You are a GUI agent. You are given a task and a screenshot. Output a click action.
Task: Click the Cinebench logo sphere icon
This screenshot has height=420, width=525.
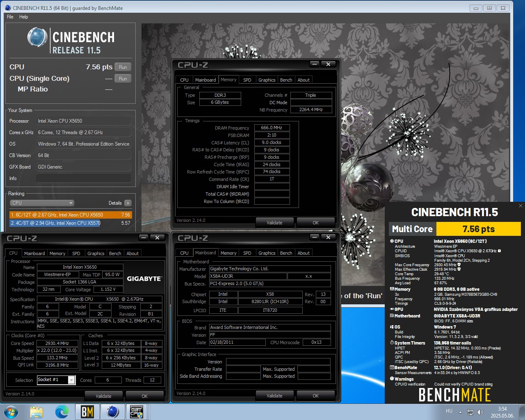click(x=37, y=37)
